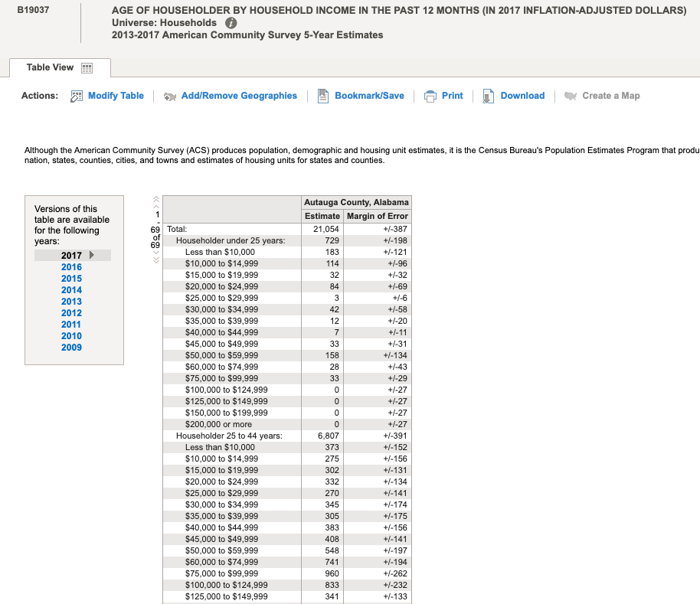Click single down chevron below row counter

click(x=155, y=253)
